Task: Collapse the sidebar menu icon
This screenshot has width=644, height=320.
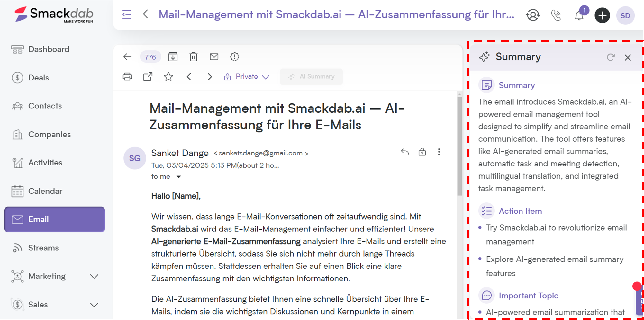Action: click(x=126, y=14)
